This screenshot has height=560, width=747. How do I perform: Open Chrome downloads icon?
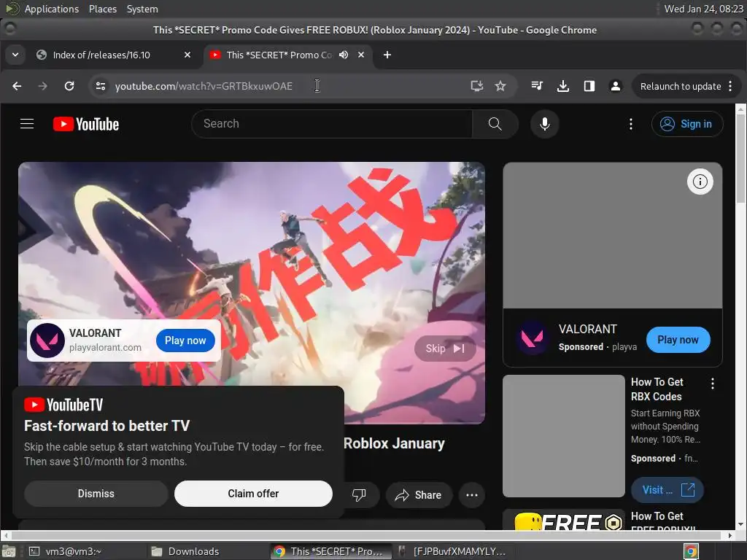click(x=563, y=86)
